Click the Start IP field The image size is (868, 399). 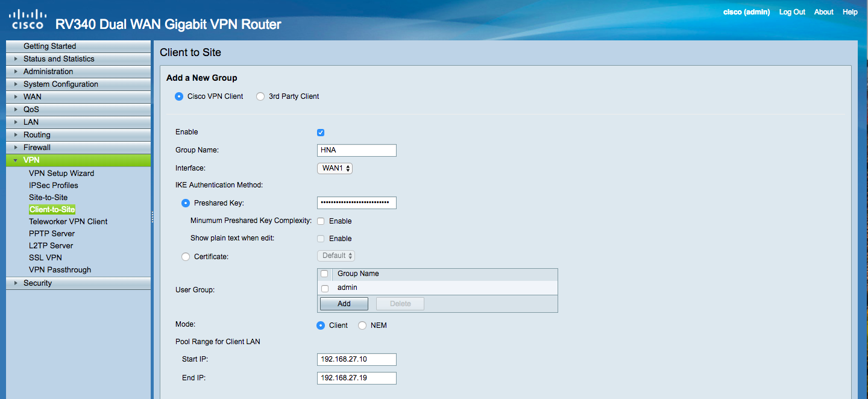(x=357, y=360)
